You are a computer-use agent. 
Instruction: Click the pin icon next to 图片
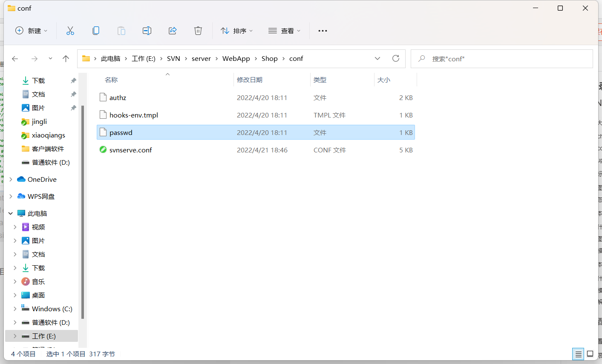pos(73,108)
